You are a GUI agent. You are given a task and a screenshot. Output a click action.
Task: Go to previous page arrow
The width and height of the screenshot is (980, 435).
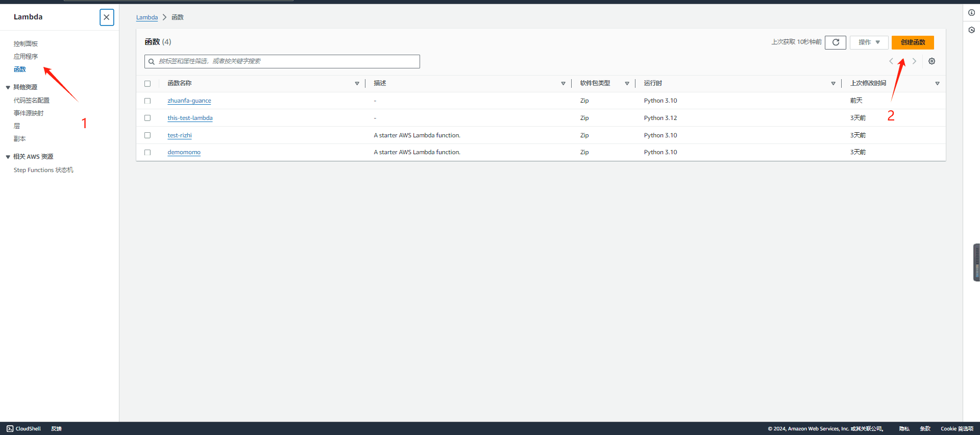(891, 61)
